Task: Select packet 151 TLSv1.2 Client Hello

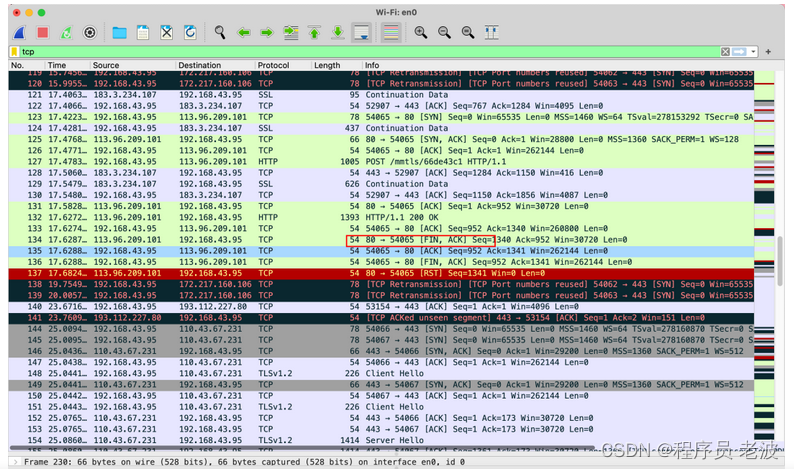Action: [x=381, y=407]
